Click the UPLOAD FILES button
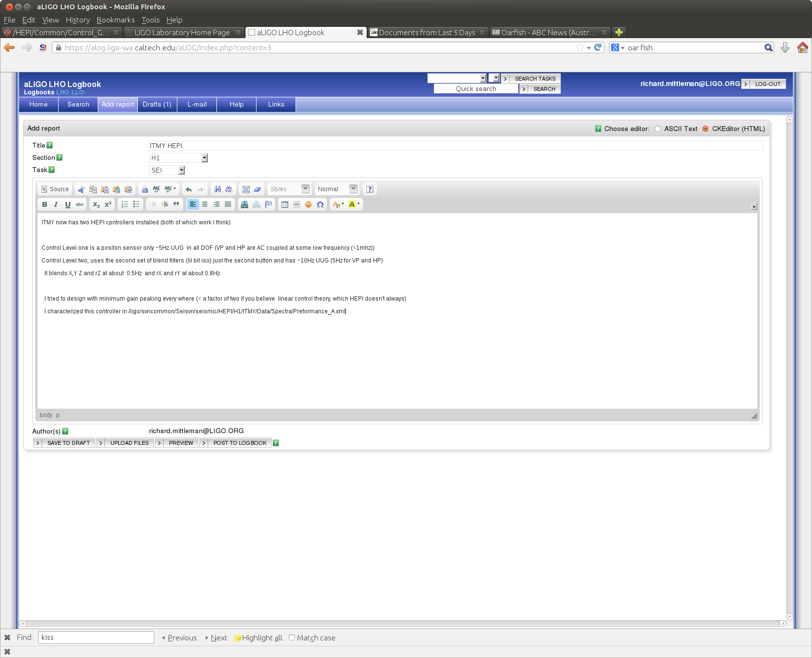This screenshot has width=812, height=658. point(125,443)
